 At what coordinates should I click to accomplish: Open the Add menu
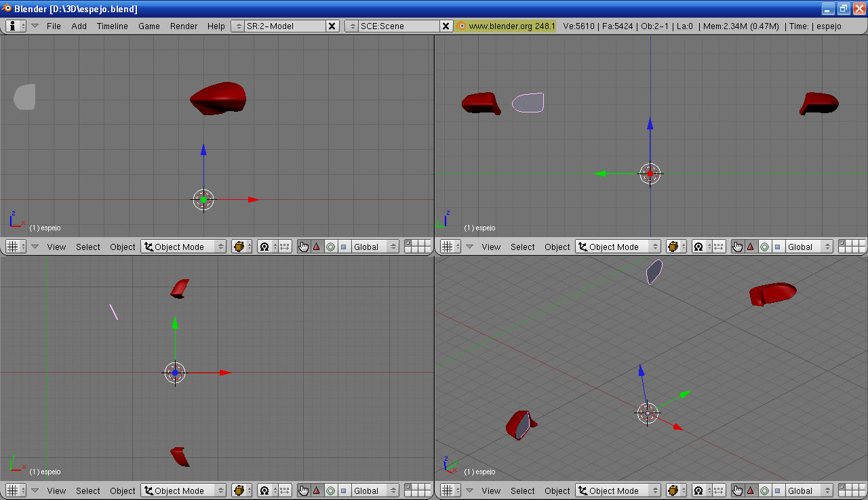pos(79,26)
